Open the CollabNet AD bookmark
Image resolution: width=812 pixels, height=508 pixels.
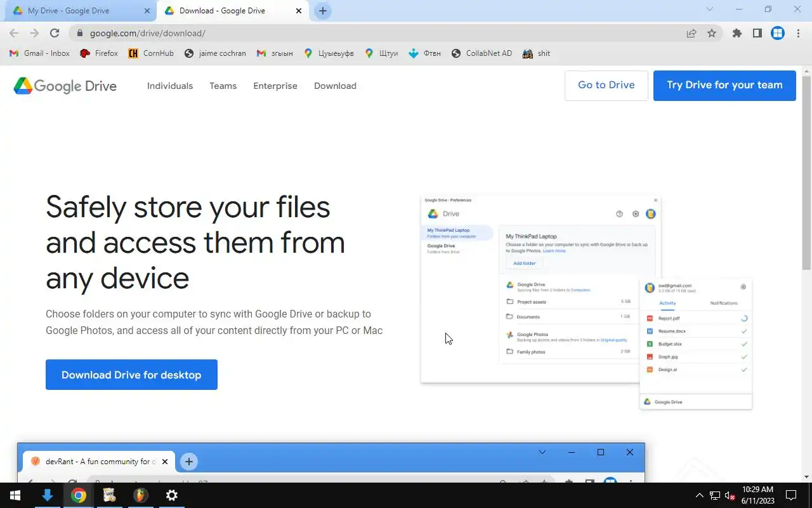[x=481, y=53]
